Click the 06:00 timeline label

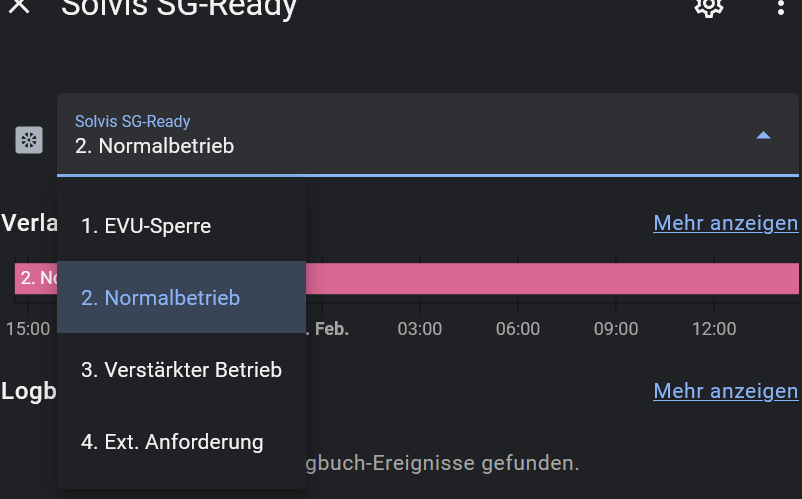(517, 329)
